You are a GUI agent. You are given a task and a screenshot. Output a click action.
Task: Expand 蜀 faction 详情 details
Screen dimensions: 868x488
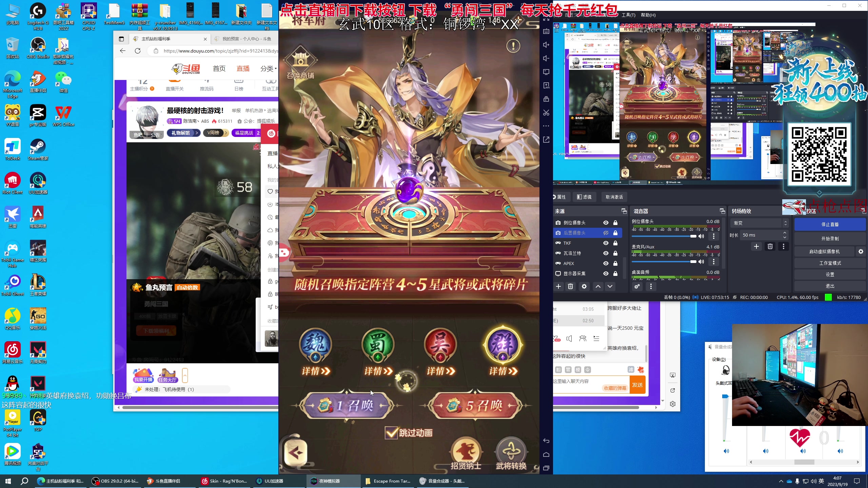tap(378, 371)
